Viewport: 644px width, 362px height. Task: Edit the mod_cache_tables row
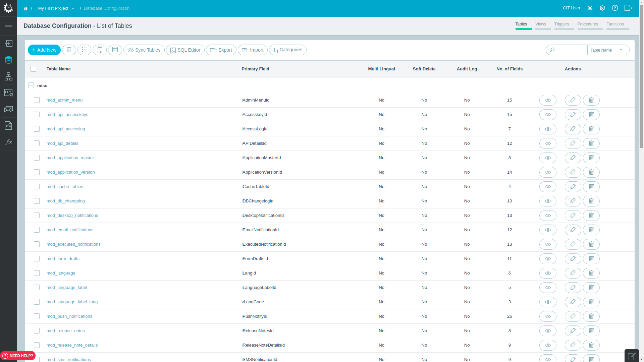573,187
